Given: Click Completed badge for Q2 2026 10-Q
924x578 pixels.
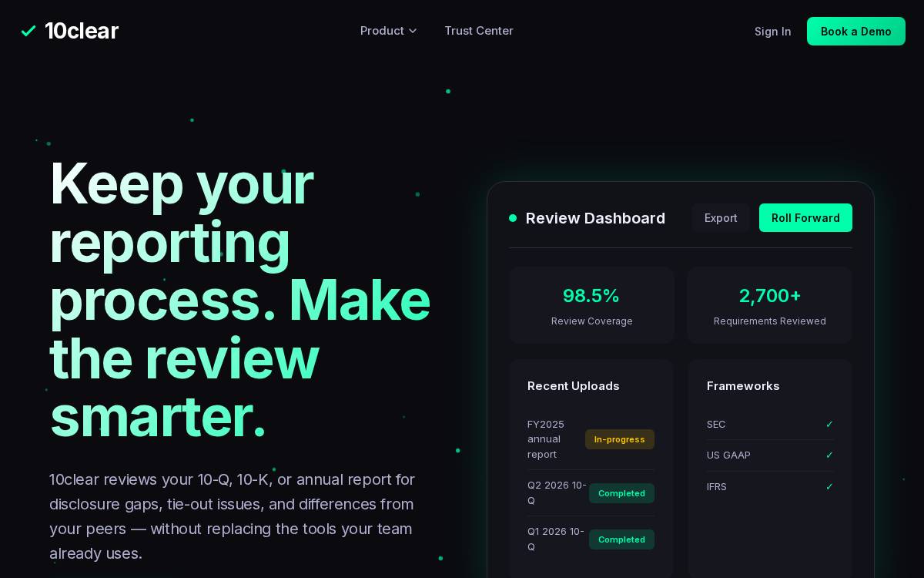Looking at the screenshot, I should pyautogui.click(x=621, y=493).
